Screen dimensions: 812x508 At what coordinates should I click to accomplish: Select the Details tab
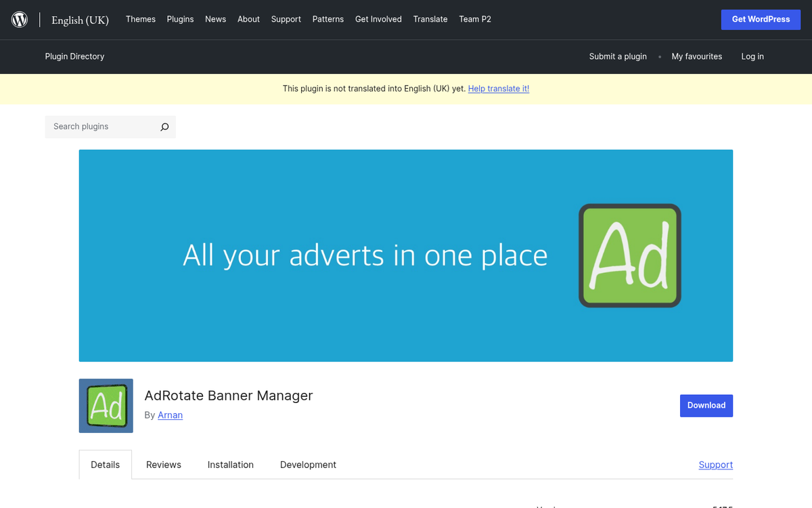pos(105,465)
